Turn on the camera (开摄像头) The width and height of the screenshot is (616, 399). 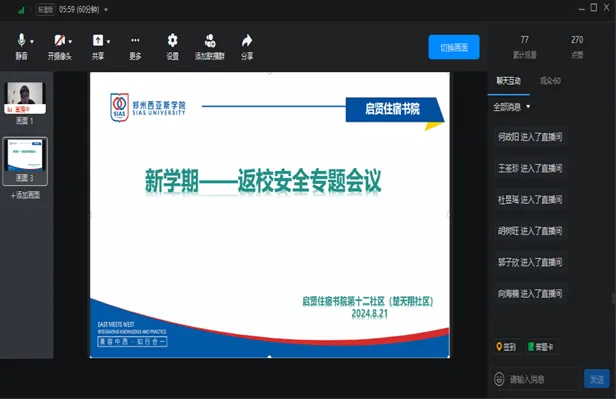click(x=59, y=40)
